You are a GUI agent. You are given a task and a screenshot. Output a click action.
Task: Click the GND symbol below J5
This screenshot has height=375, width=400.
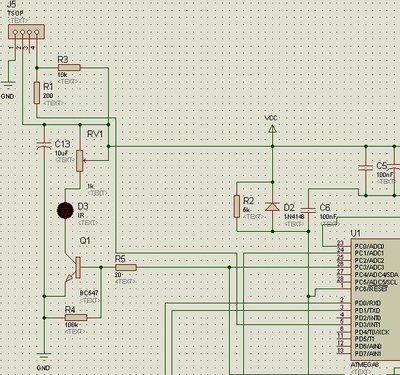(7, 84)
